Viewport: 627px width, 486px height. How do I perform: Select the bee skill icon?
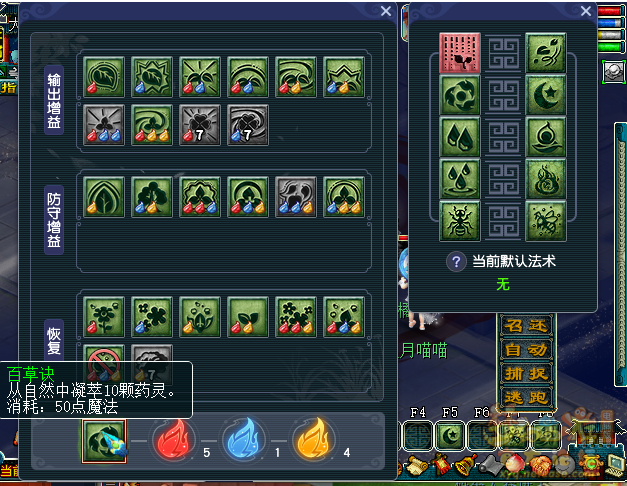pos(546,221)
